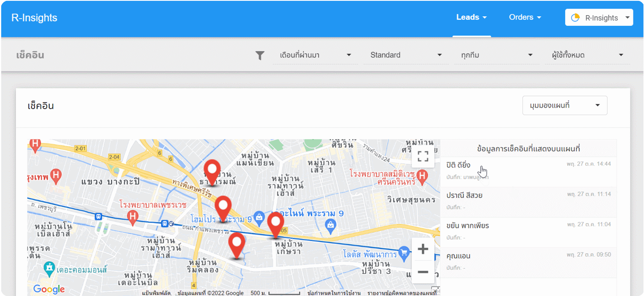Open the Leads menu
This screenshot has height=296, width=644.
tap(471, 17)
